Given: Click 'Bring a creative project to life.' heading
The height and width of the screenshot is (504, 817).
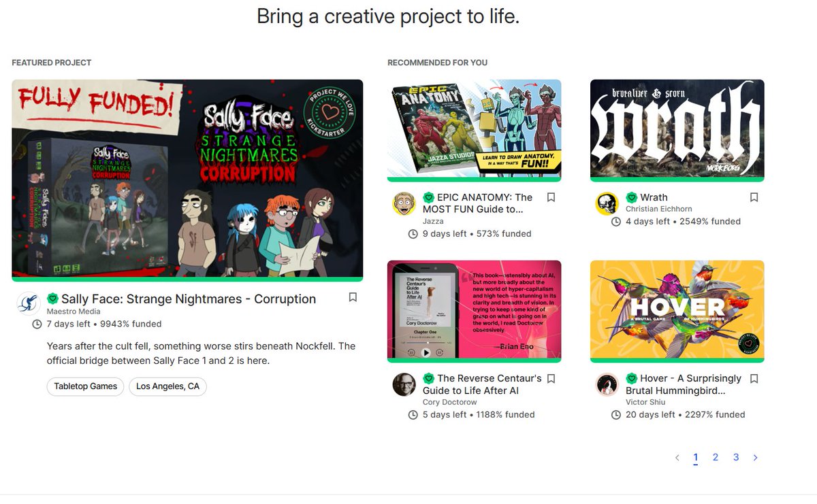Looking at the screenshot, I should click(x=388, y=16).
